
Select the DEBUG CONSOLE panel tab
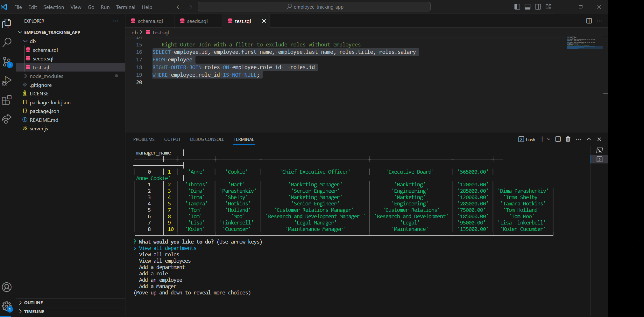[207, 139]
